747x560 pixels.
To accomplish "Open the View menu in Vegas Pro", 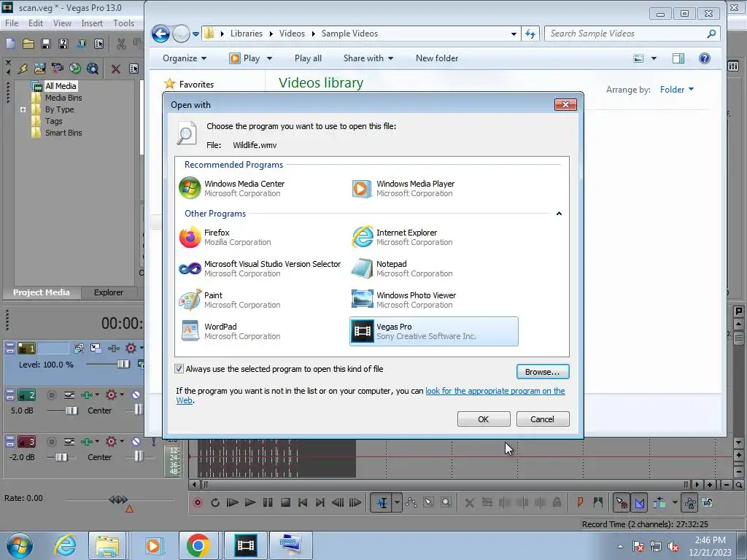I will click(62, 23).
